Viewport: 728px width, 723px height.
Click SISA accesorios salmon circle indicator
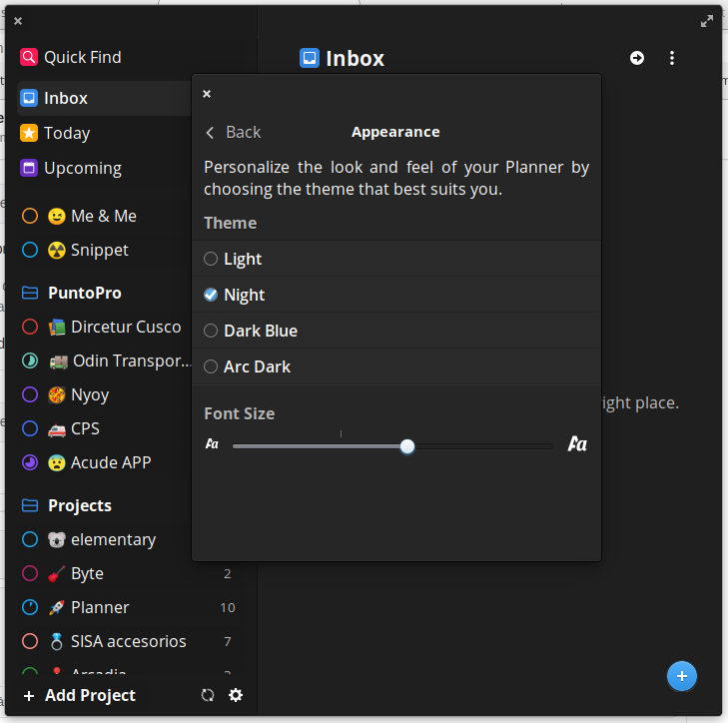pos(30,641)
